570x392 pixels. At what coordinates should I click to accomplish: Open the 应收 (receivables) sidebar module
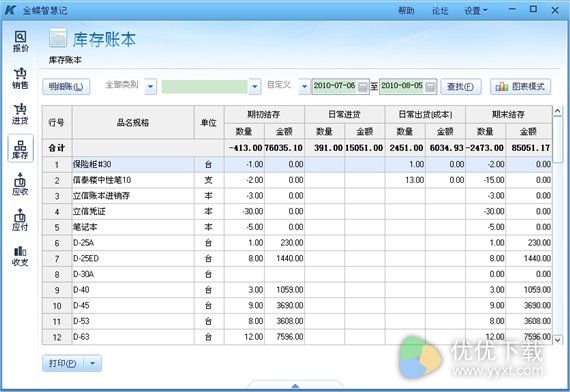tap(20, 185)
